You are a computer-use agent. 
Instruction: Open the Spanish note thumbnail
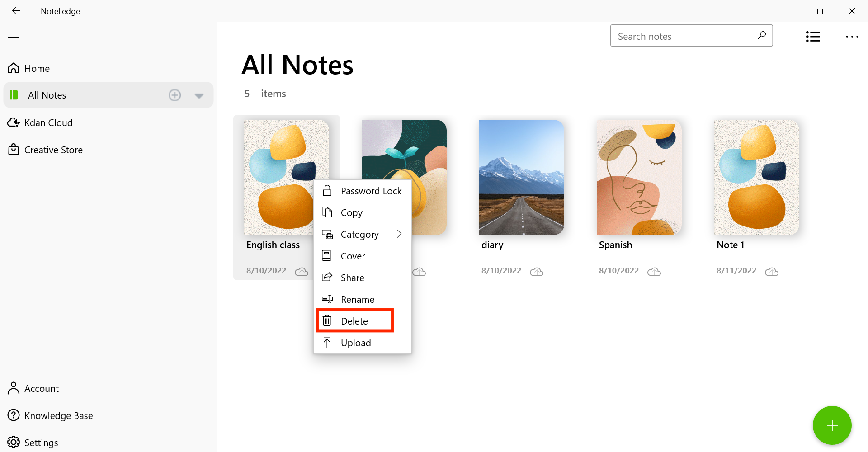pyautogui.click(x=639, y=177)
